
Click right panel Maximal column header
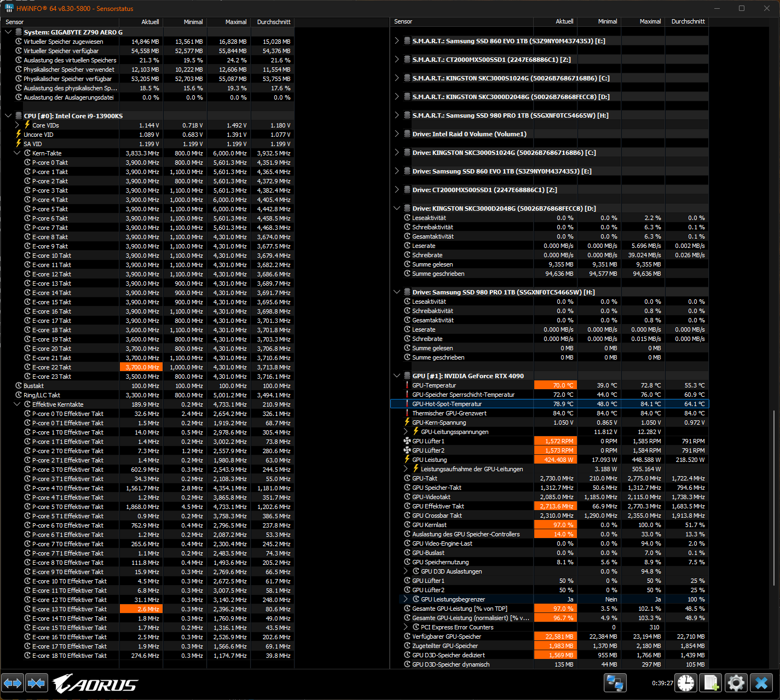[x=643, y=21]
